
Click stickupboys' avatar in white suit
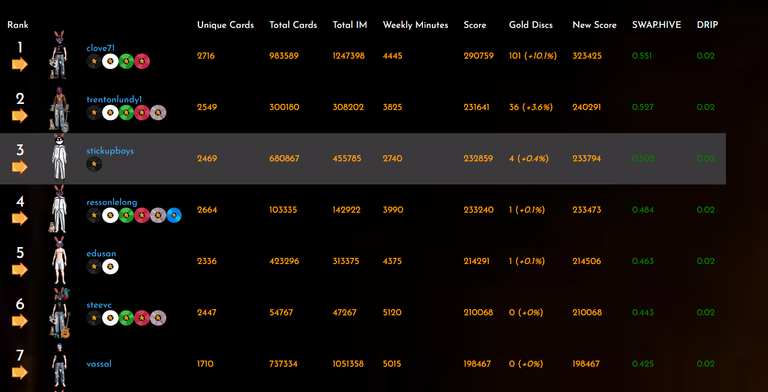[x=59, y=157]
